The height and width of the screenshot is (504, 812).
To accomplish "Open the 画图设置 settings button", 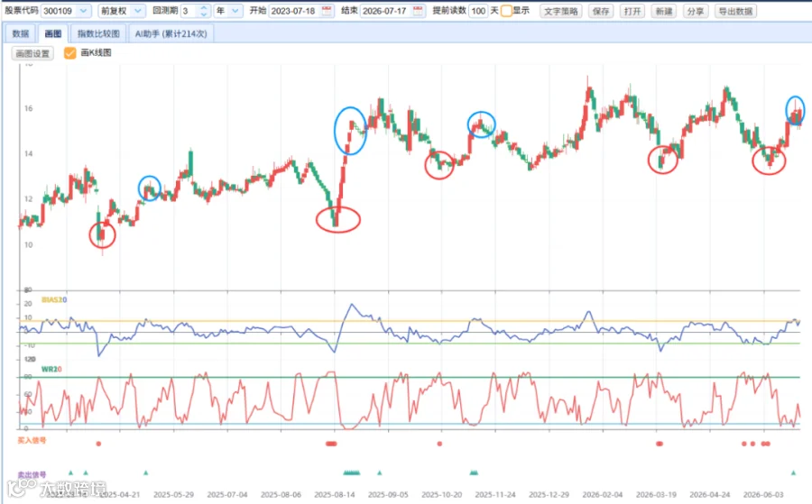I will (x=32, y=53).
